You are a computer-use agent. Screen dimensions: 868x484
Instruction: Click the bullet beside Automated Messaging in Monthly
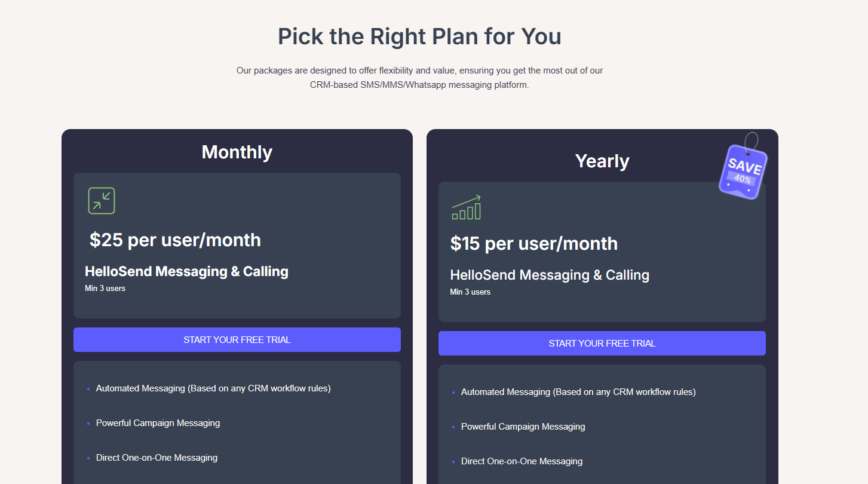pyautogui.click(x=90, y=388)
